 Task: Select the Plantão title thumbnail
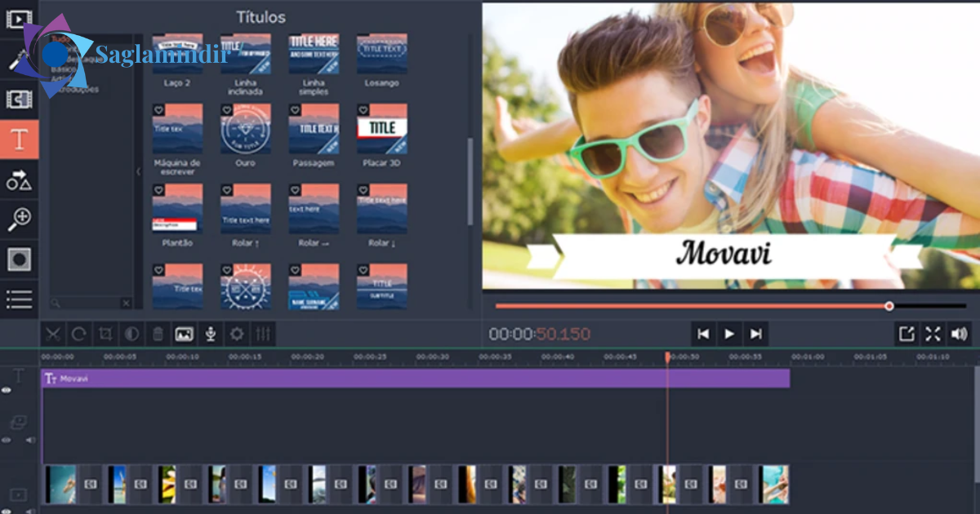coord(177,209)
